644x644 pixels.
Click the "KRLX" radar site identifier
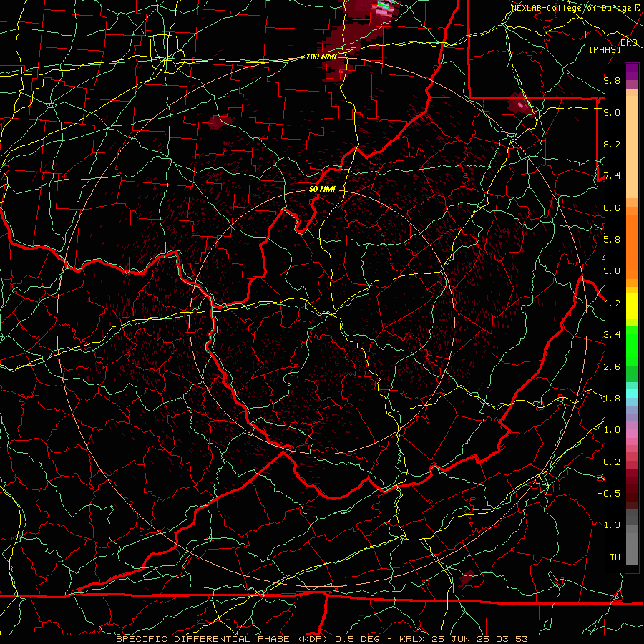click(x=413, y=639)
